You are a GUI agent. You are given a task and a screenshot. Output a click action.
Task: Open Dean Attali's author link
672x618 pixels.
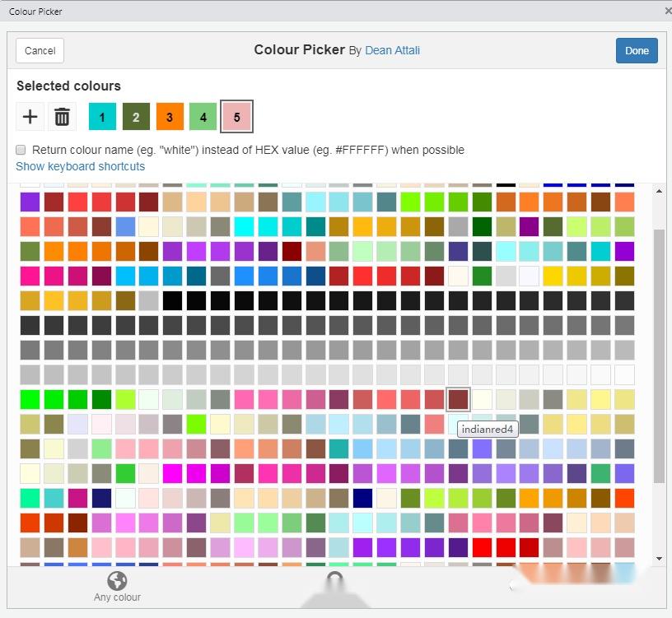393,50
